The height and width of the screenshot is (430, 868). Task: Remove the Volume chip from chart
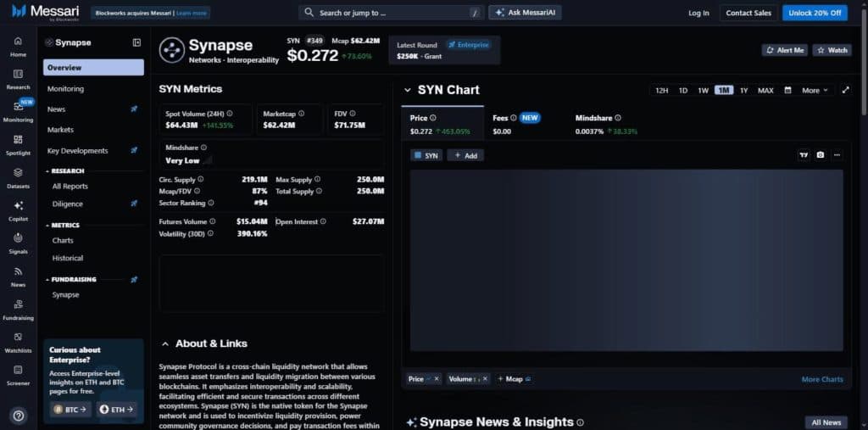coord(485,379)
